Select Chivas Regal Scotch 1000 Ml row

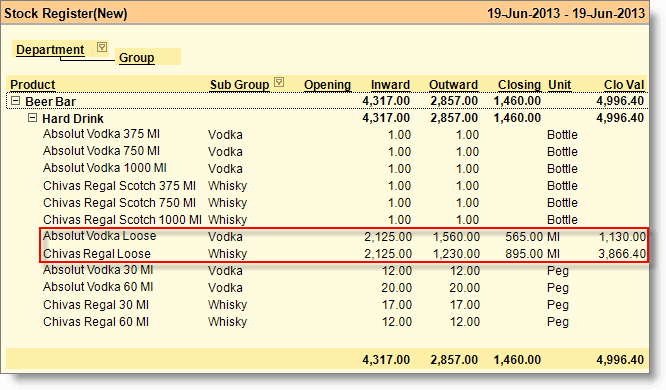pyautogui.click(x=344, y=220)
